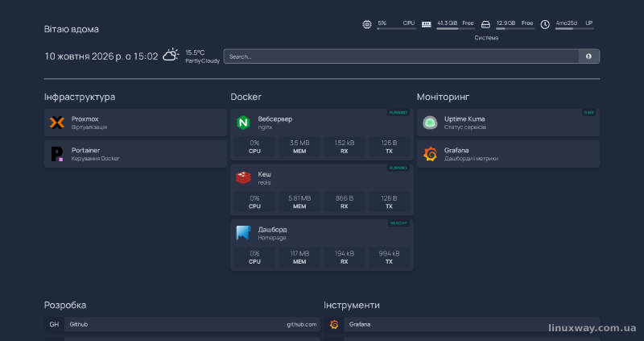Open the Github bookmark
The width and height of the screenshot is (644, 341).
[x=182, y=325]
